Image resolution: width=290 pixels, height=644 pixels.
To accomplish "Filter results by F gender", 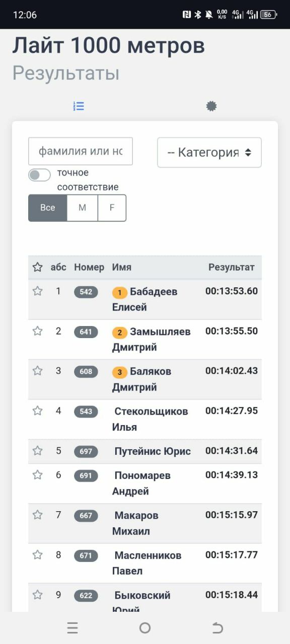I will [x=112, y=208].
